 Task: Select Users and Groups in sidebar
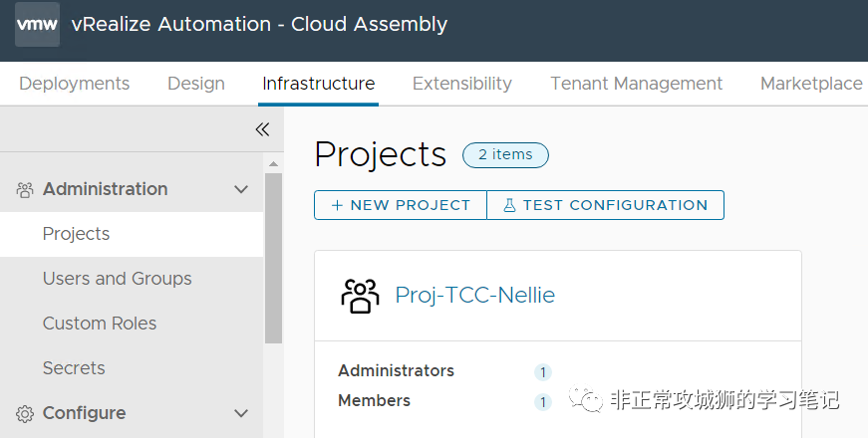coord(117,279)
